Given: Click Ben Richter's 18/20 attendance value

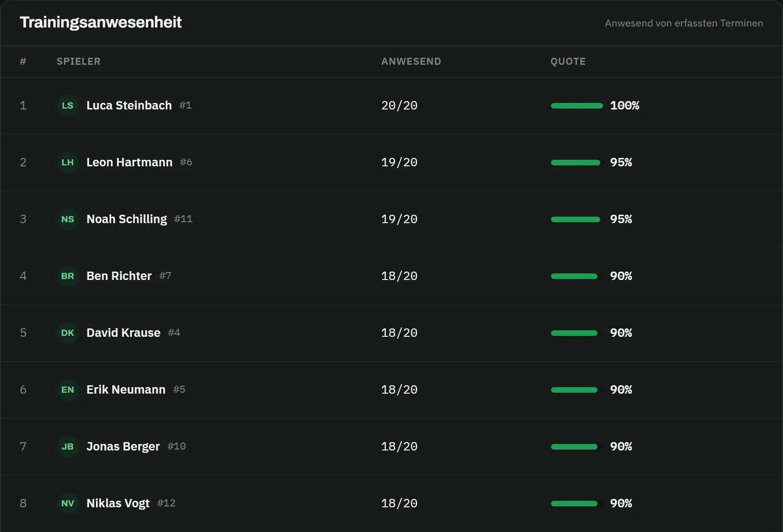Looking at the screenshot, I should pos(399,276).
